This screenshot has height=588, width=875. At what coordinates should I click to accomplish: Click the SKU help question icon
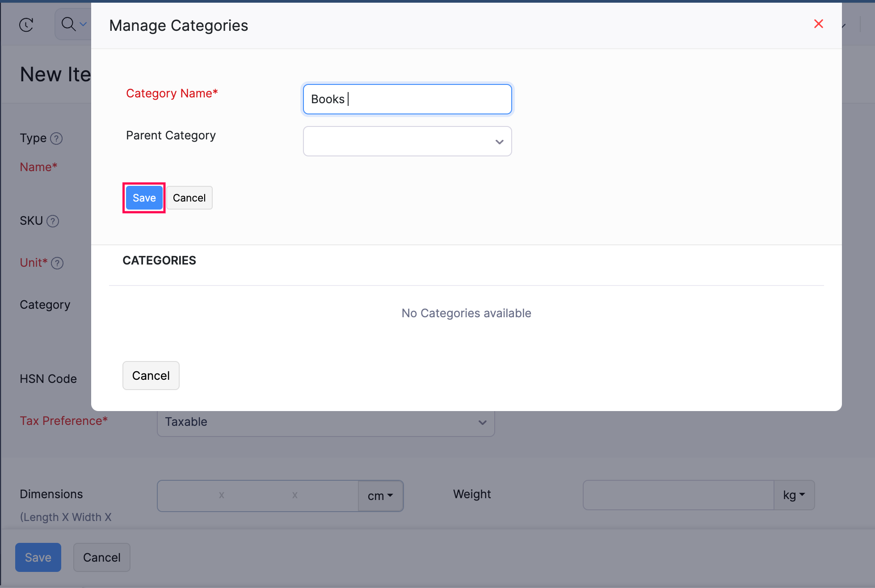point(53,221)
